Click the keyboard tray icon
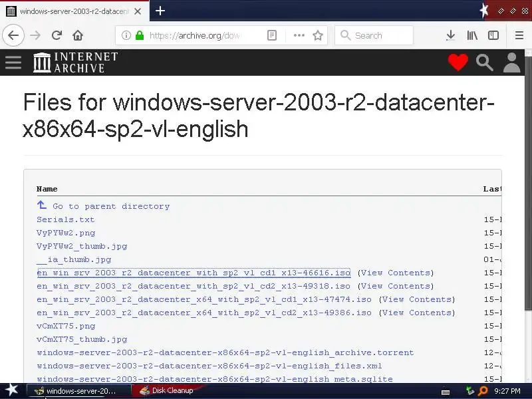532x399 pixels. coord(446,392)
